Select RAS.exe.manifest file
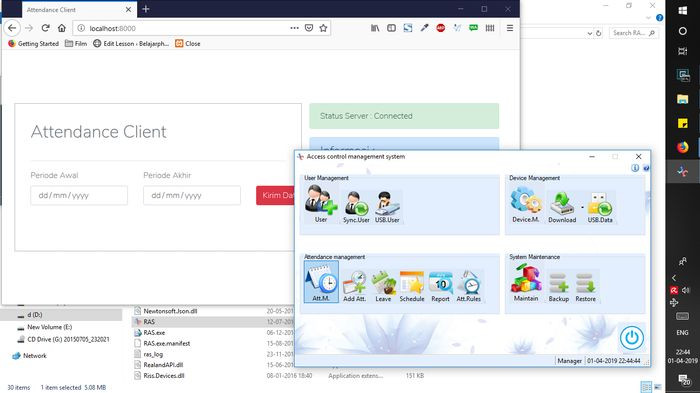The image size is (700, 393). [x=167, y=343]
